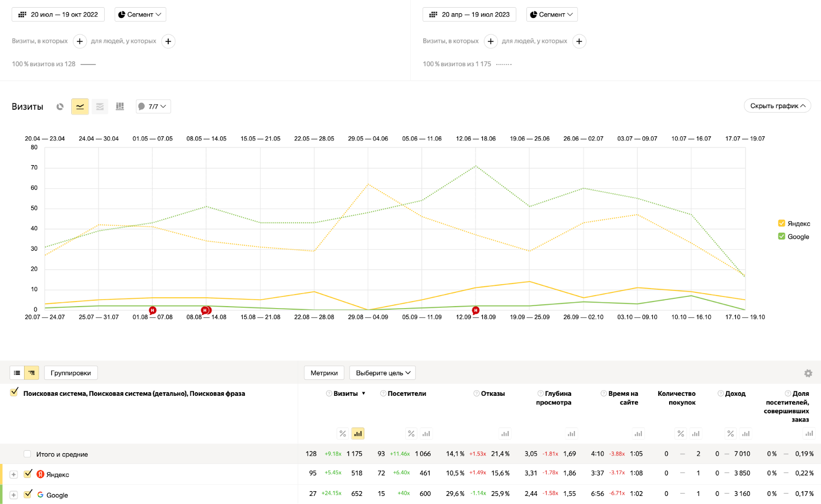The width and height of the screenshot is (821, 504).
Task: Toggle the Итого и средние checkbox
Action: tap(27, 454)
